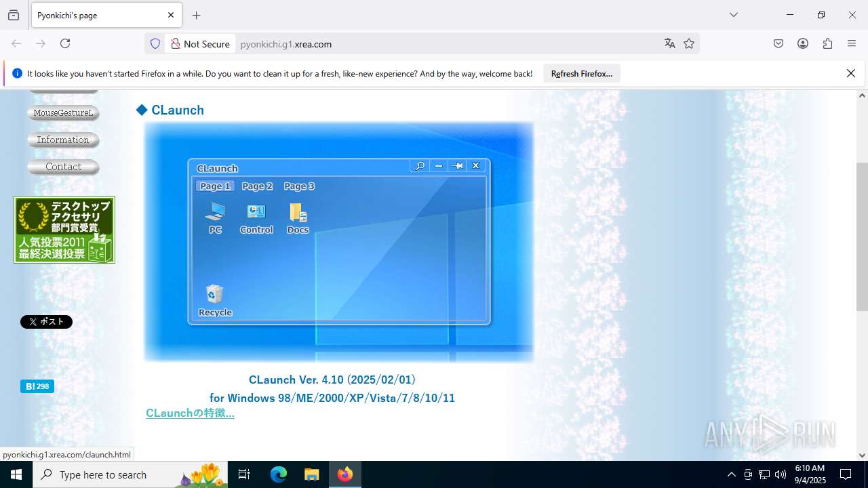Open the MouseGestureL sidebar button
Screen dimensions: 868x488
click(63, 113)
